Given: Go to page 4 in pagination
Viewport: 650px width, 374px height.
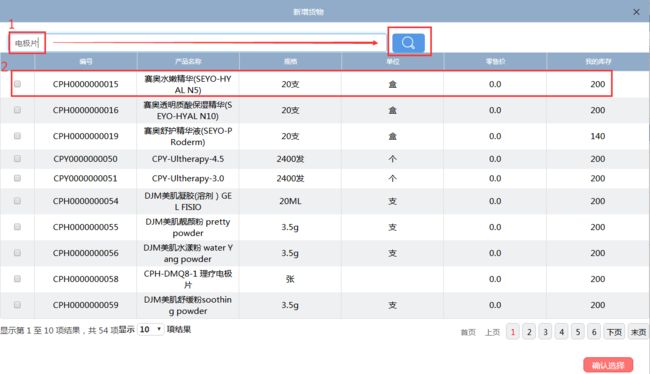Looking at the screenshot, I should click(x=562, y=332).
